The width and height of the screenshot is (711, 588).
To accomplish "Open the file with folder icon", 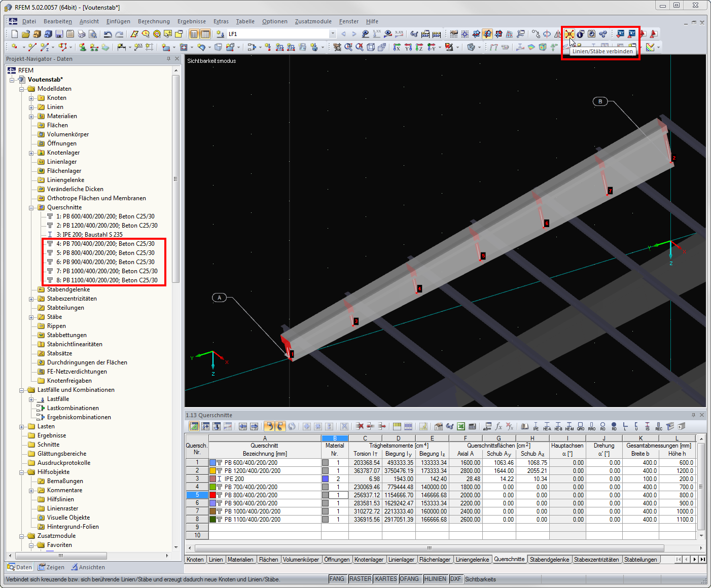I will pyautogui.click(x=25, y=34).
